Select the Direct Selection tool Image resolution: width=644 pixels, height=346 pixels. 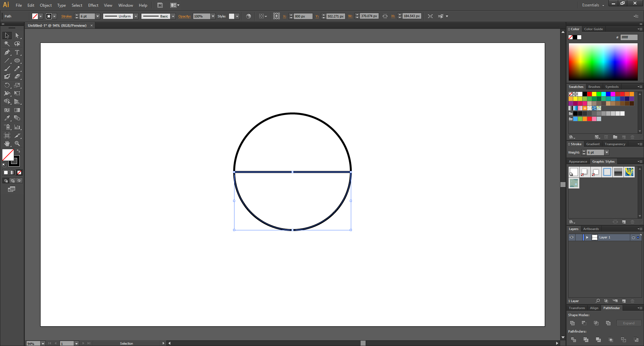(x=17, y=36)
